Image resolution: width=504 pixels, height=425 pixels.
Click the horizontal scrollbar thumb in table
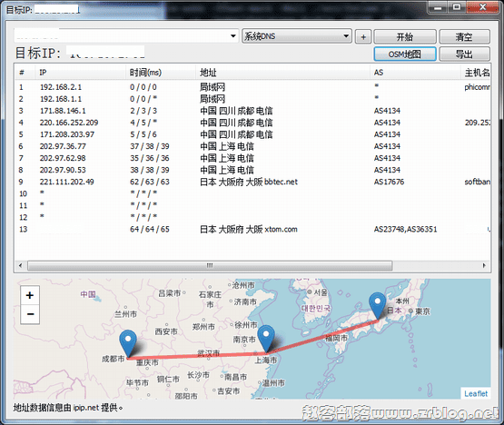[210, 265]
